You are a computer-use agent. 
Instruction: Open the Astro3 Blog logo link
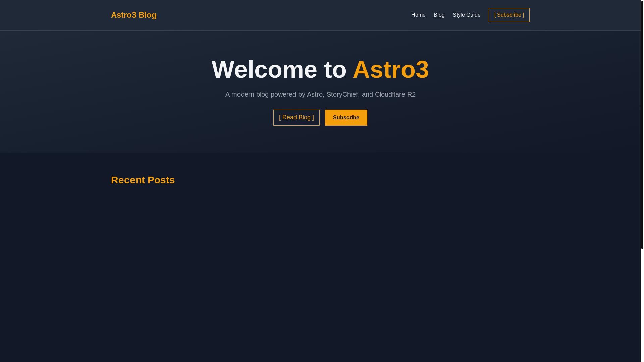[x=133, y=15]
